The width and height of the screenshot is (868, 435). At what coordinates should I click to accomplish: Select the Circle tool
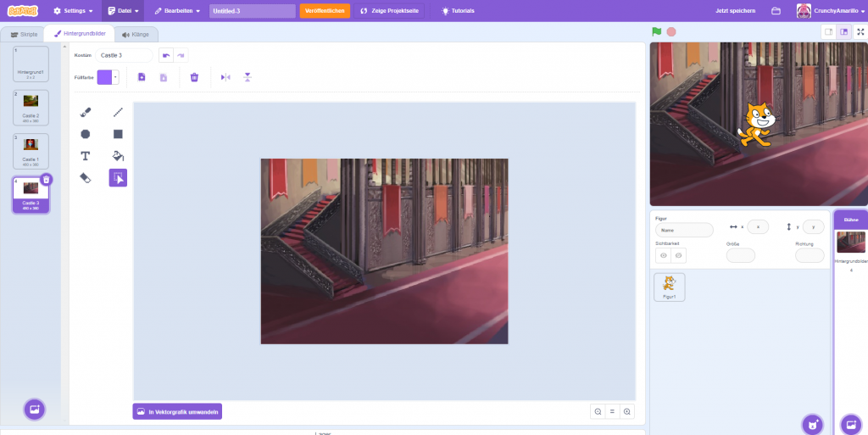tap(86, 135)
